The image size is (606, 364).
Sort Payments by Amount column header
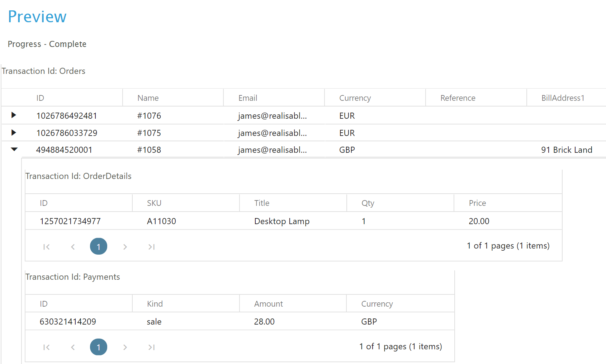268,304
